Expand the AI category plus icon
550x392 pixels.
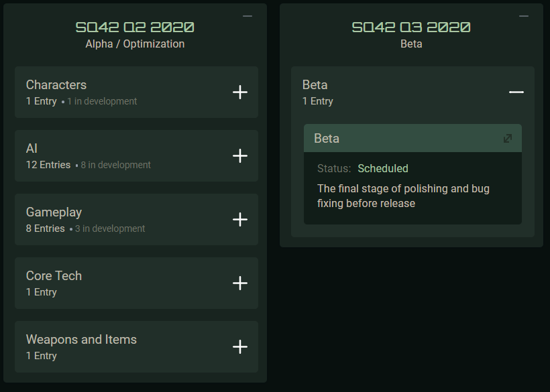tap(240, 156)
